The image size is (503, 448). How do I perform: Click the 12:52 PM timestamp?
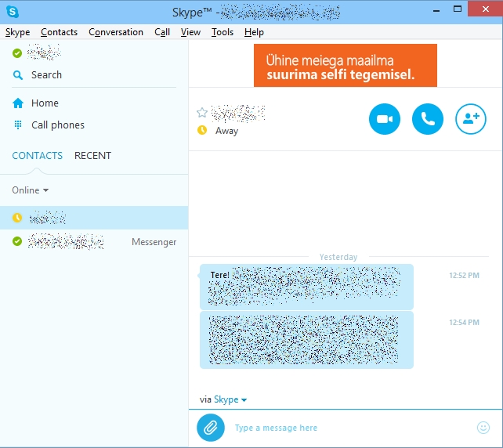point(464,276)
